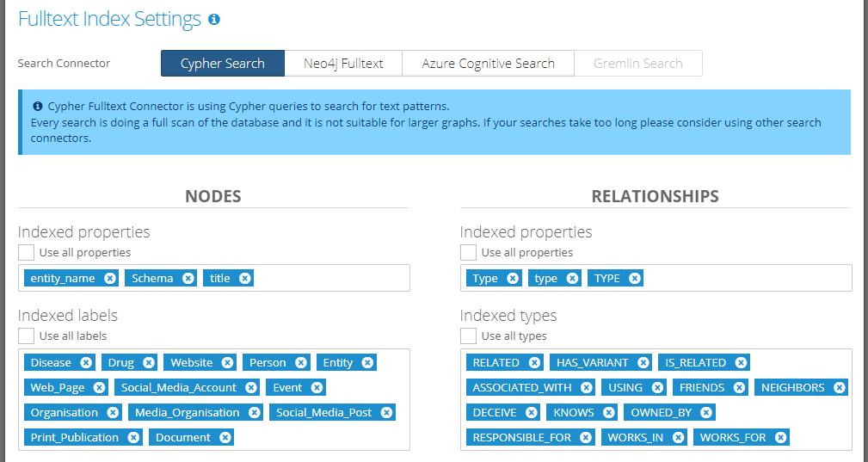
Task: Remove the Schema indexed property tag
Action: [188, 278]
